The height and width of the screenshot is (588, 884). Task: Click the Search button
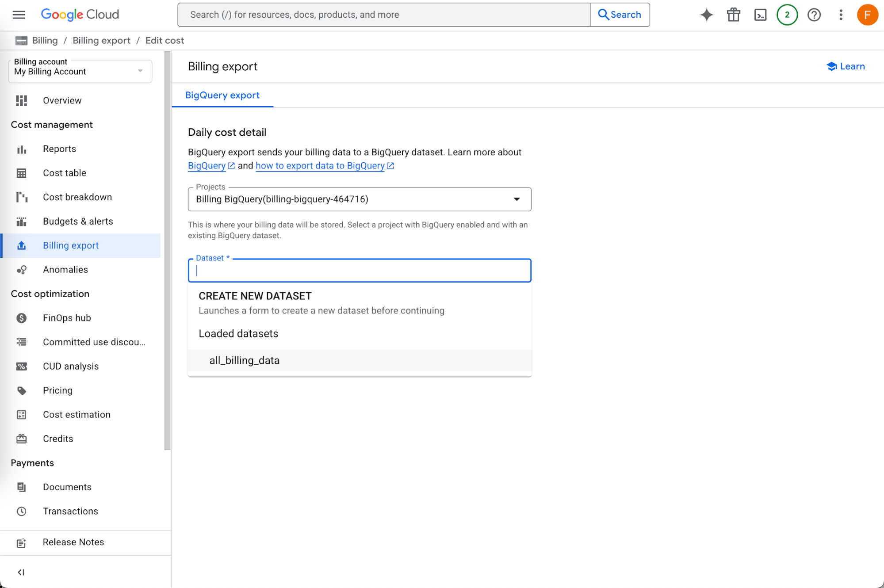point(620,15)
